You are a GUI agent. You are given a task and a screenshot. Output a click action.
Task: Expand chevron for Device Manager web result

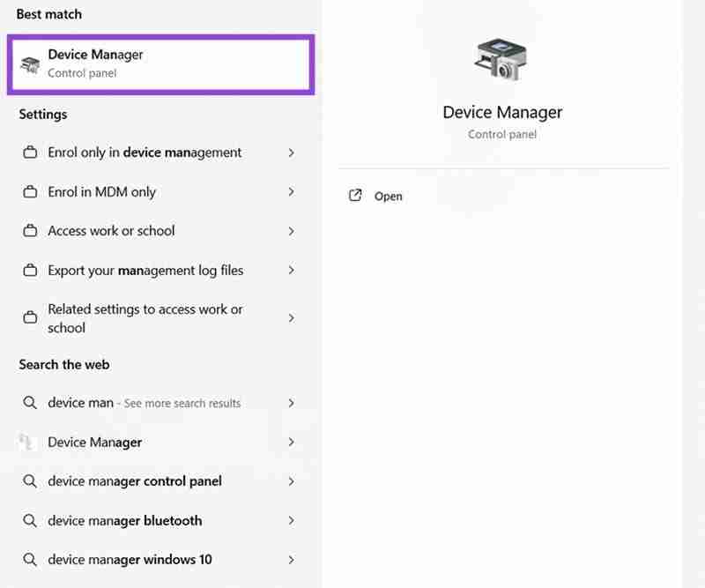(x=292, y=442)
